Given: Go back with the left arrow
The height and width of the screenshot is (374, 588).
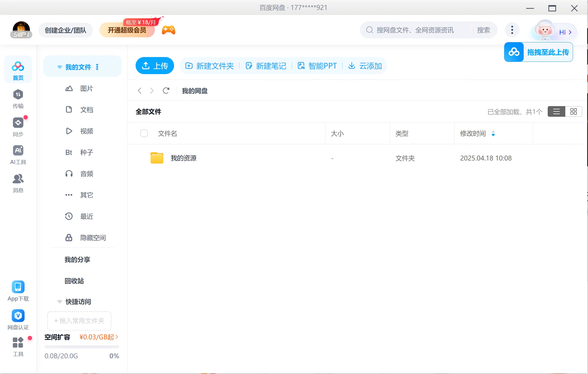Looking at the screenshot, I should (x=140, y=91).
